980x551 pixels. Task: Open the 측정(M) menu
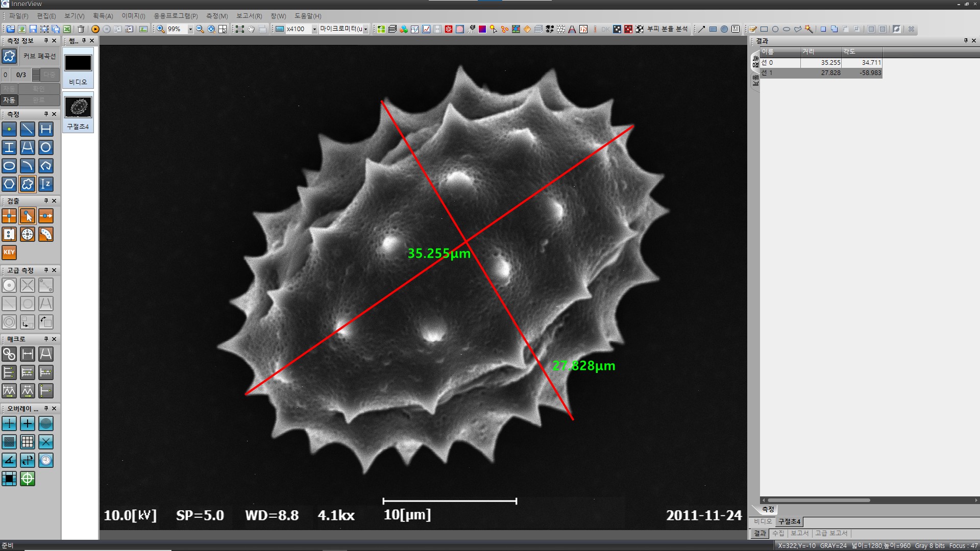pyautogui.click(x=217, y=16)
